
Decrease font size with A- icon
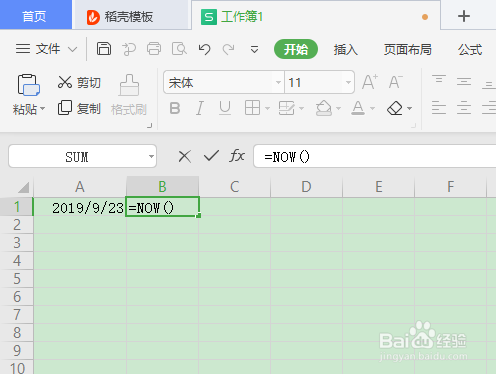pyautogui.click(x=396, y=82)
